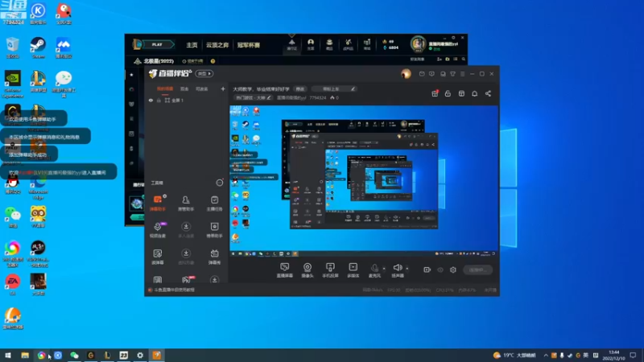644x362 pixels.
Task: Toggle visibility eye of 全屏1 source
Action: pos(151,100)
